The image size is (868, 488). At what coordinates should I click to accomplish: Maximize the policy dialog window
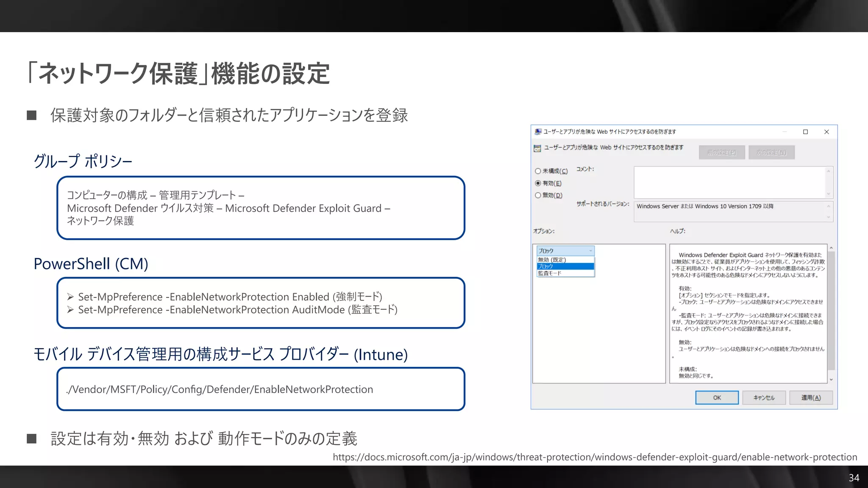point(805,132)
